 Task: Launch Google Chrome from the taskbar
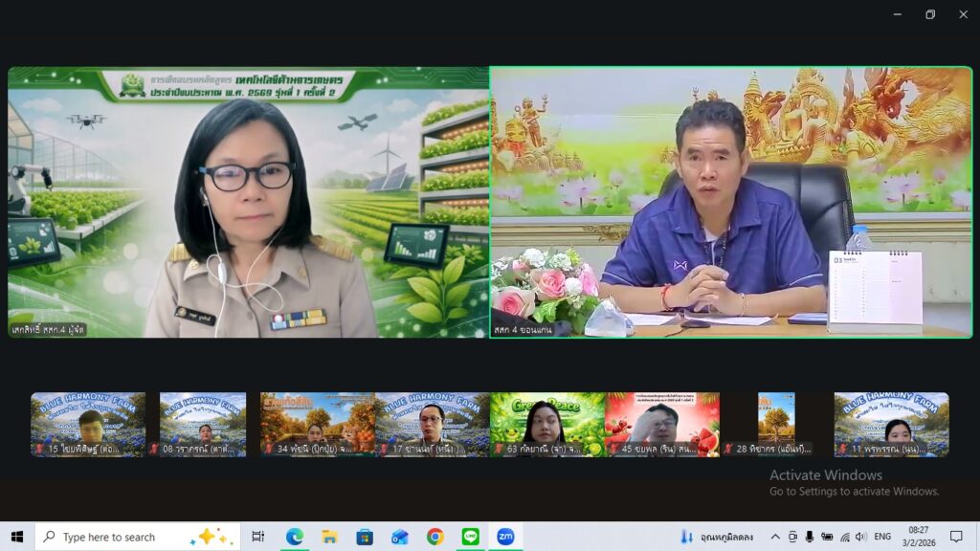click(434, 537)
